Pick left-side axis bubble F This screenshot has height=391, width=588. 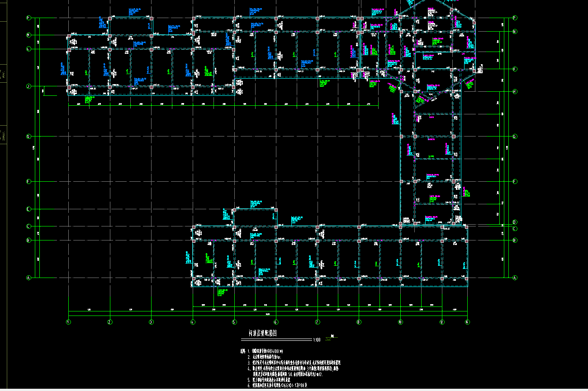coord(28,181)
